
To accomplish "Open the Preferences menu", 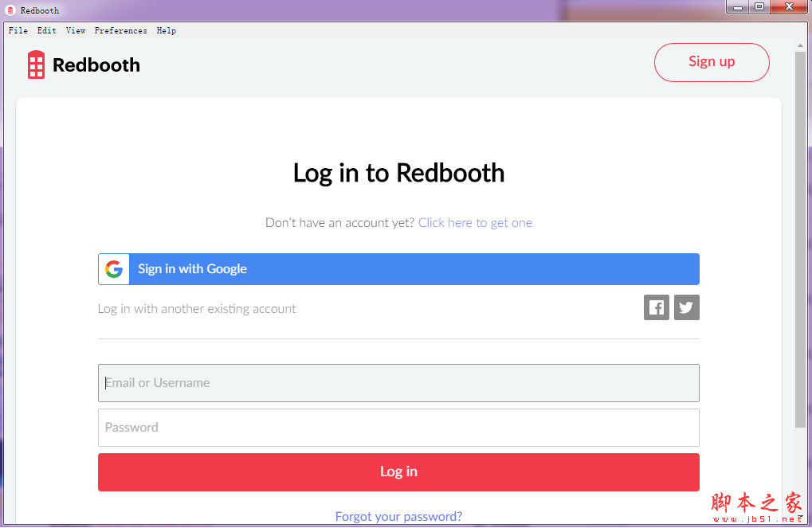I will [x=120, y=30].
